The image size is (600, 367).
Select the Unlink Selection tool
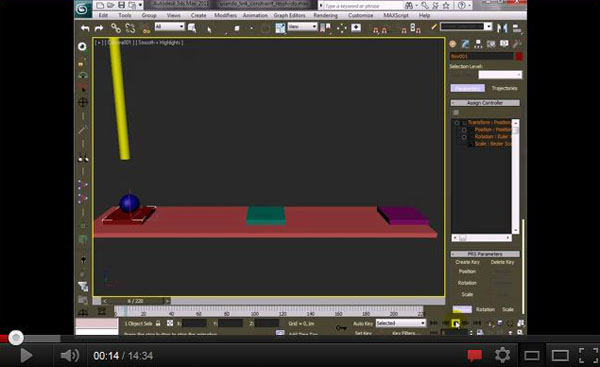coord(130,28)
